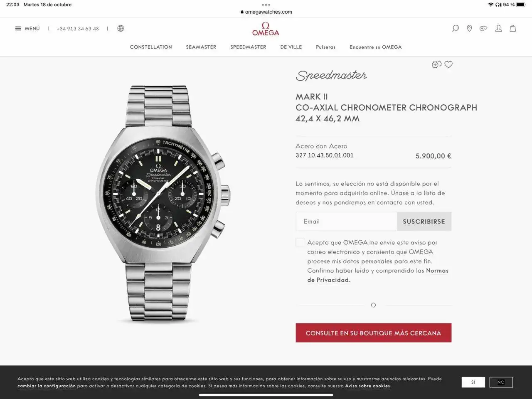This screenshot has height=399, width=532.
Task: Open the Normas de Privacidad link
Action: point(378,275)
